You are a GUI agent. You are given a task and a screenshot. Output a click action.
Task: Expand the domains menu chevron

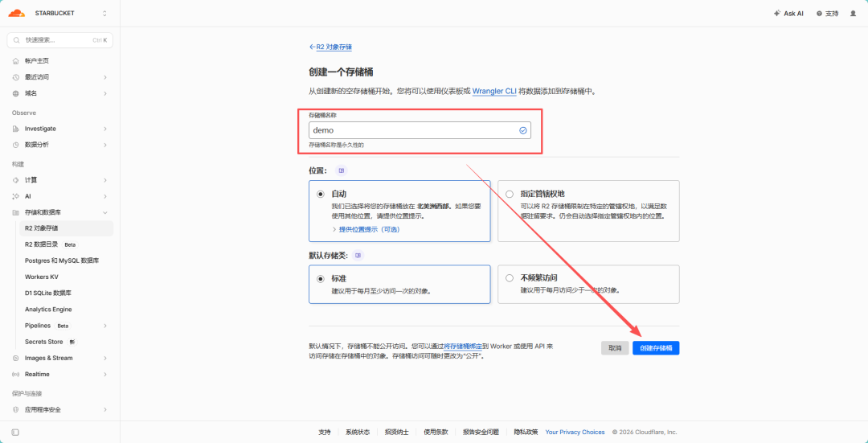pos(105,93)
